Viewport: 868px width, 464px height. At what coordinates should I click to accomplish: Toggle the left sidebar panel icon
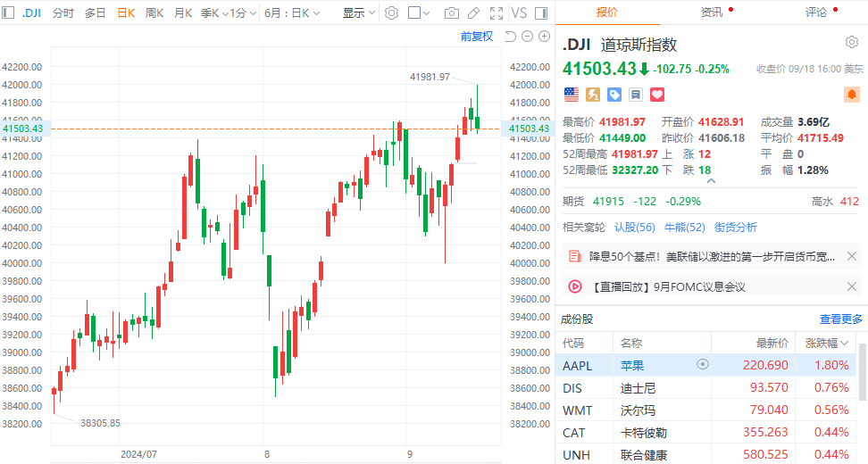click(x=8, y=12)
